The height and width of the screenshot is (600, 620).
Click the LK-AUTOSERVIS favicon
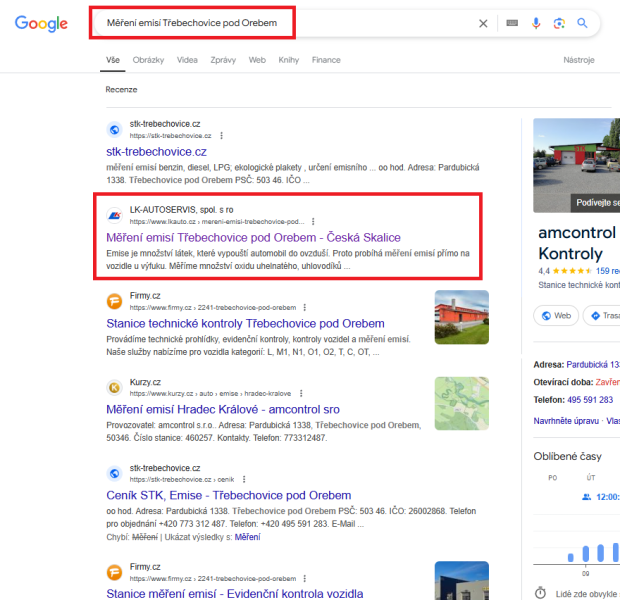pyautogui.click(x=114, y=216)
